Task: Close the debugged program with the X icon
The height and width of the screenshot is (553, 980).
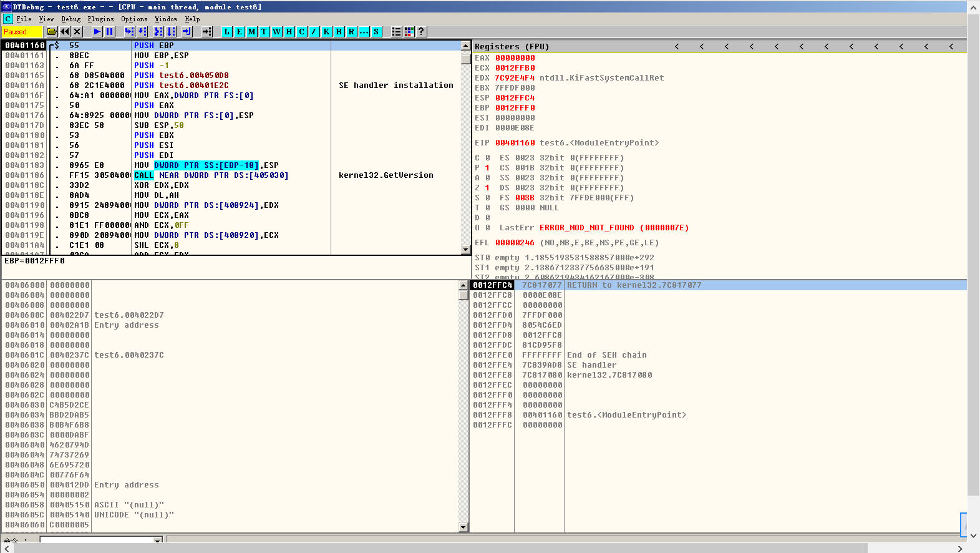Action: pos(77,32)
